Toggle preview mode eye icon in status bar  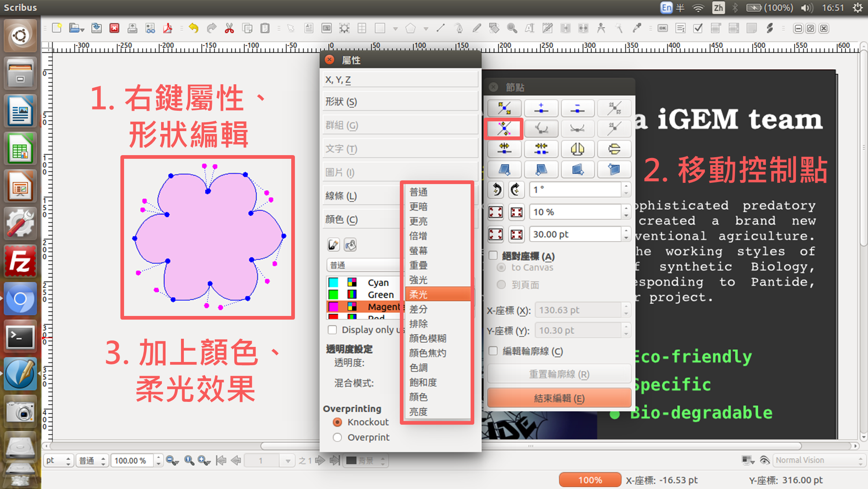(x=764, y=460)
